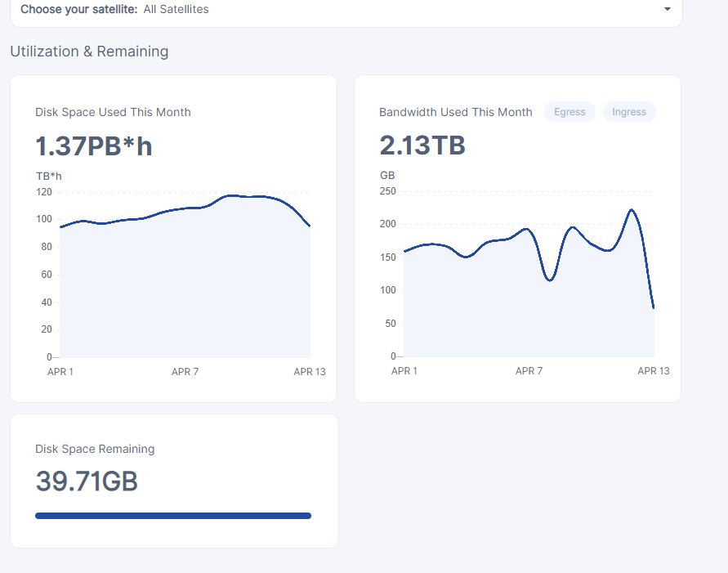This screenshot has height=573, width=728.
Task: Click APR 1 on the disk space chart
Action: [60, 372]
